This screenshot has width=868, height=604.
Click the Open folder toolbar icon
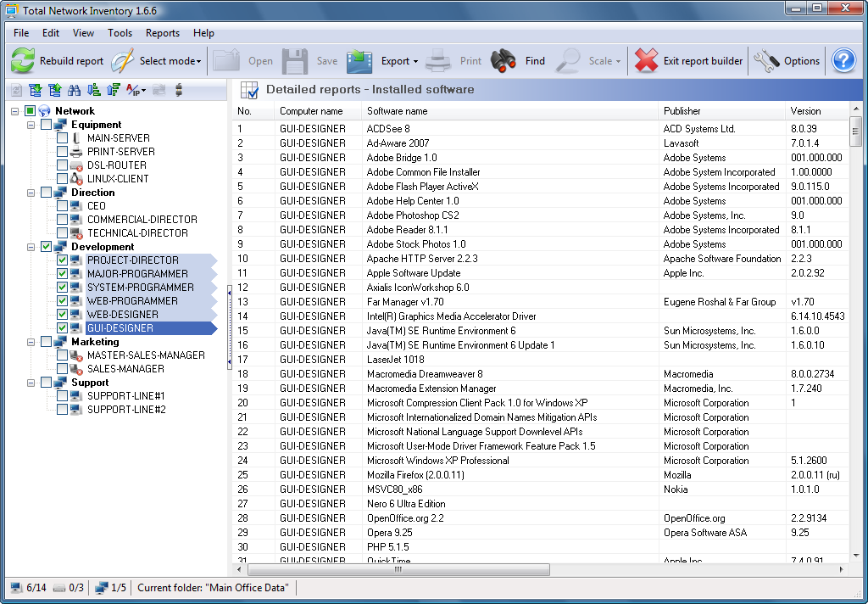226,60
